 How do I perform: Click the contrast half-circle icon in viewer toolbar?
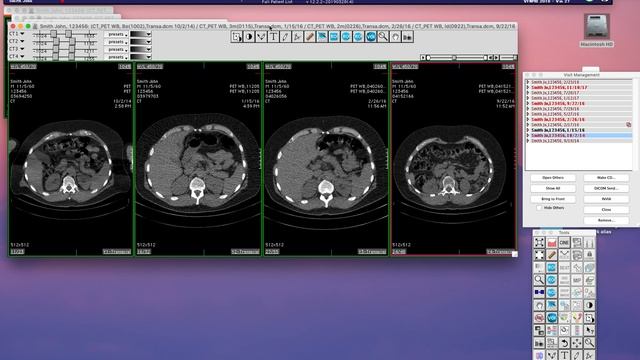pos(249,37)
